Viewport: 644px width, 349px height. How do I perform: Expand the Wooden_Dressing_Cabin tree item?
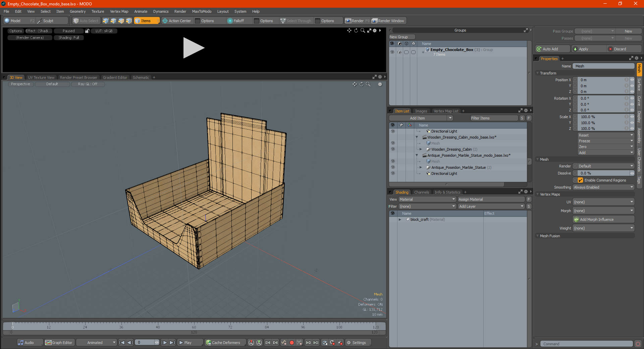[x=421, y=149]
